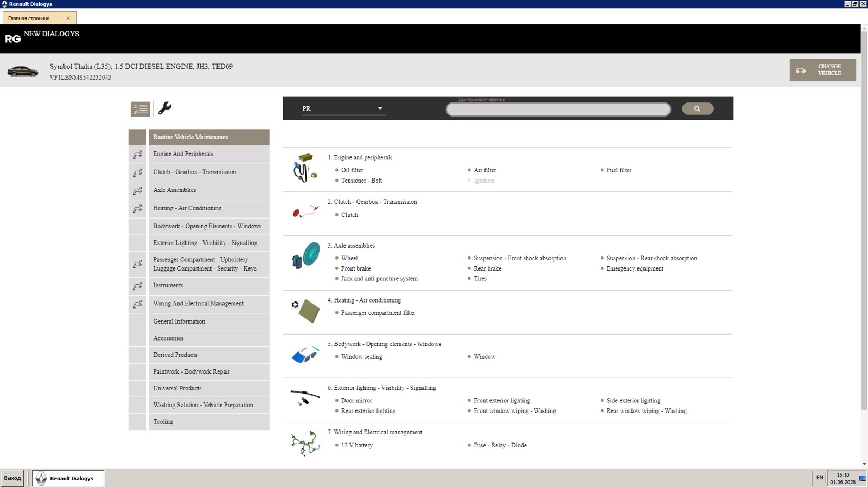Image resolution: width=868 pixels, height=488 pixels.
Task: Select Instruments in sidebar
Action: pyautogui.click(x=209, y=285)
